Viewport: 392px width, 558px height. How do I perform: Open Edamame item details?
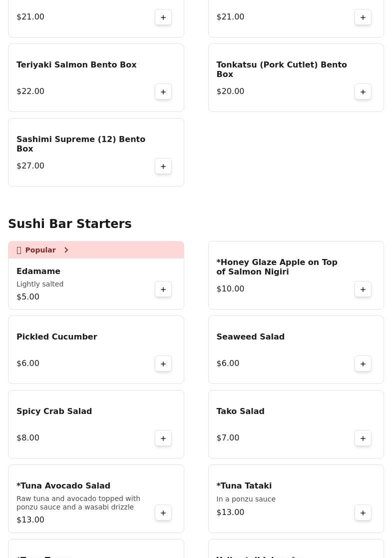coord(38,271)
